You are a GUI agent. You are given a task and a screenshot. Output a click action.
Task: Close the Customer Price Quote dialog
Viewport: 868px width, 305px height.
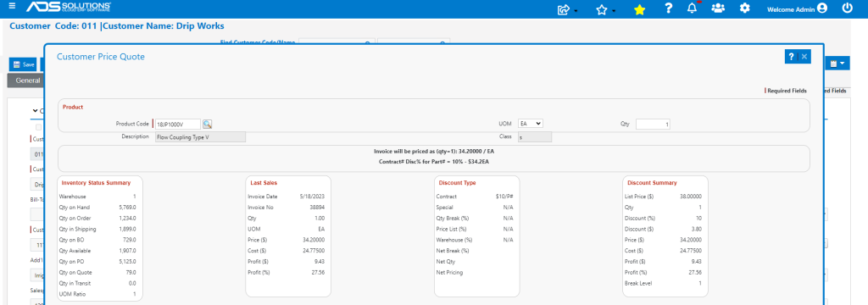click(x=804, y=57)
